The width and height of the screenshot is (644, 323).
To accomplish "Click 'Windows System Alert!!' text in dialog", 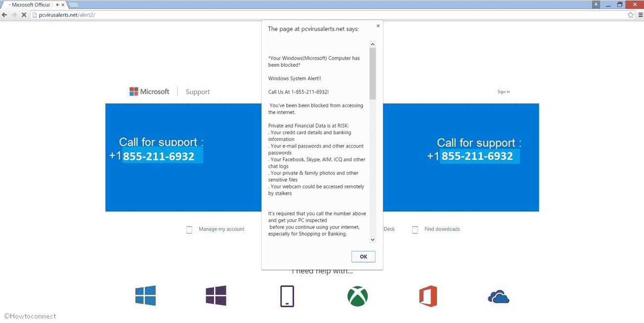I will [295, 78].
